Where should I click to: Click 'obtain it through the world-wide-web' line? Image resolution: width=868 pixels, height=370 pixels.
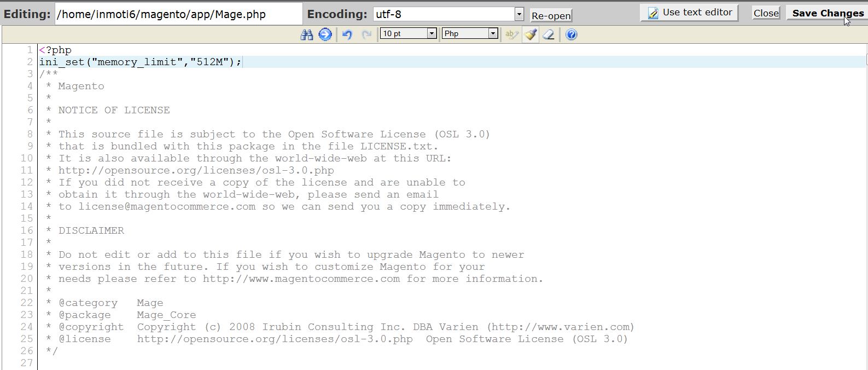click(x=242, y=194)
